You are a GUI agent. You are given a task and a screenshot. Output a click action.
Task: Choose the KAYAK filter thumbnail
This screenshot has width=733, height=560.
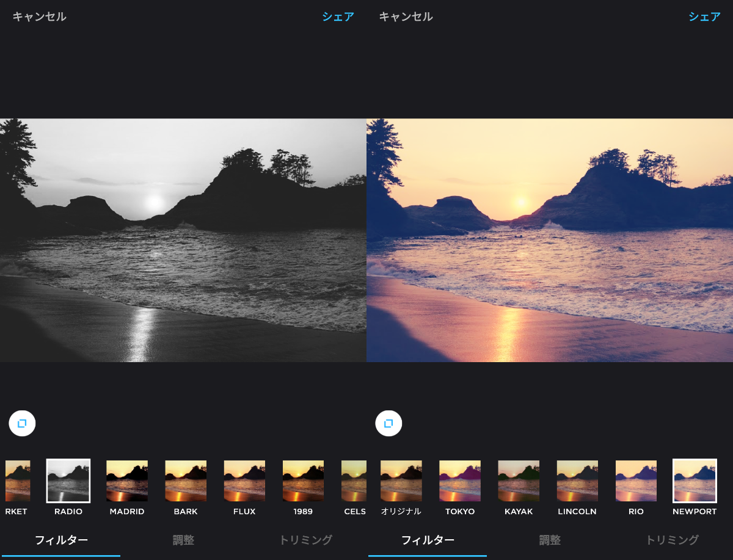tap(519, 481)
